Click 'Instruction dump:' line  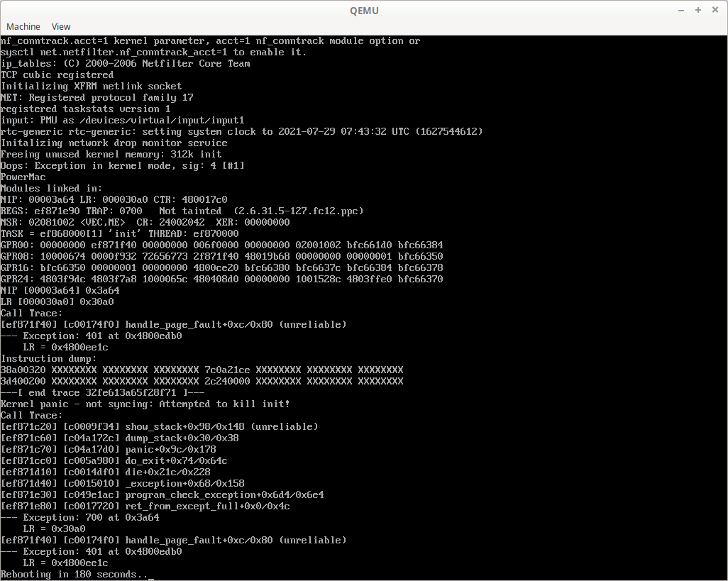click(48, 359)
